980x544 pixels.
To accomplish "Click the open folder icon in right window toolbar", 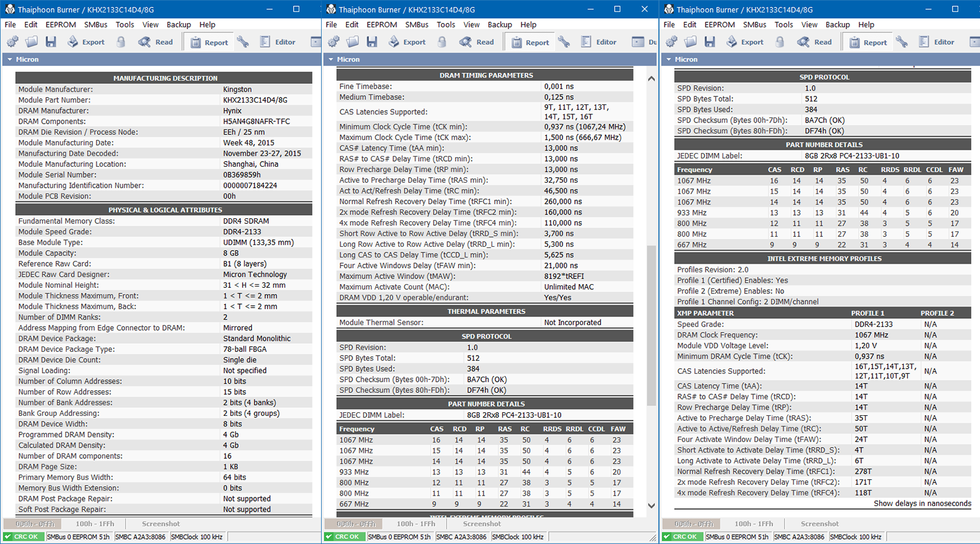I will pos(691,42).
